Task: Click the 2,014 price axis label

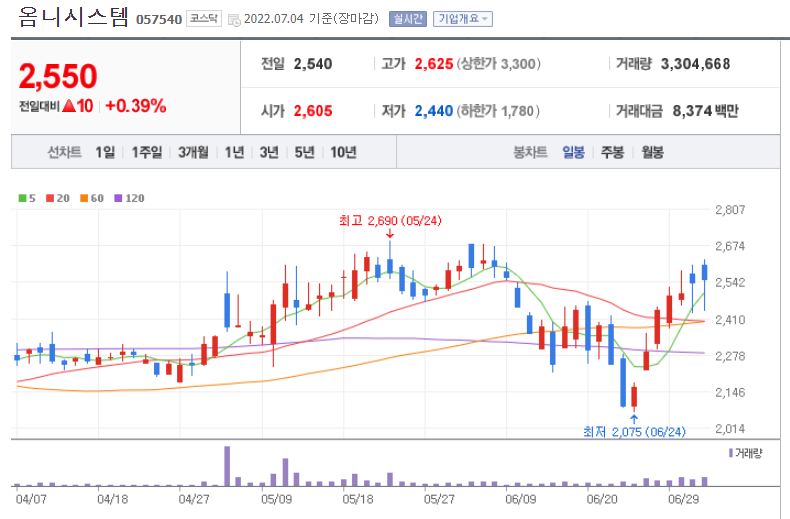Action: (x=730, y=429)
